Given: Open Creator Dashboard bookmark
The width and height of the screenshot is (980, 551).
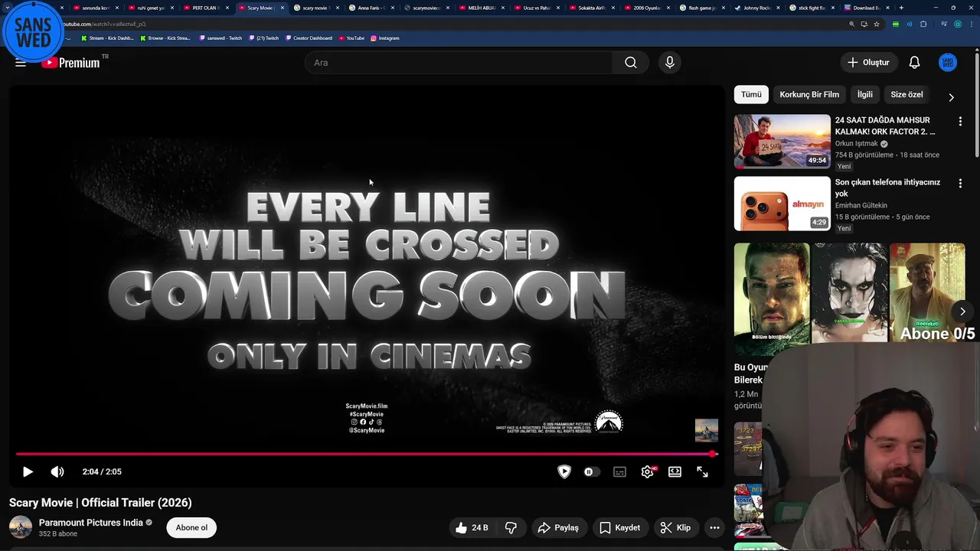Looking at the screenshot, I should [309, 37].
